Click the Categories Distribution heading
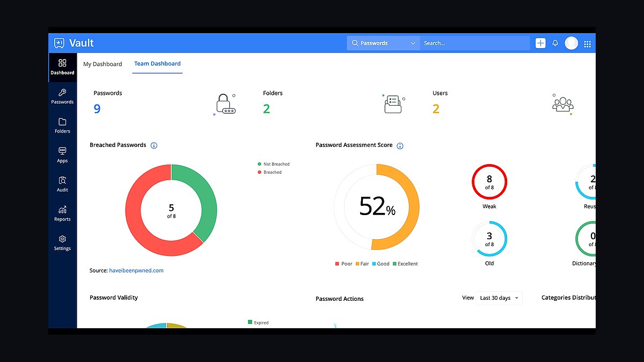The width and height of the screenshot is (644, 362). coord(568,298)
